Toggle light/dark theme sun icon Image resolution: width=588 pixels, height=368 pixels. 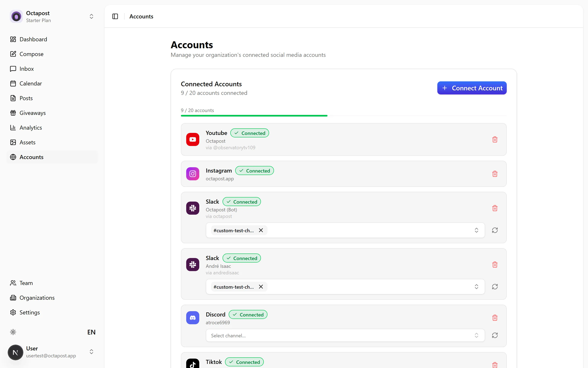tap(13, 332)
